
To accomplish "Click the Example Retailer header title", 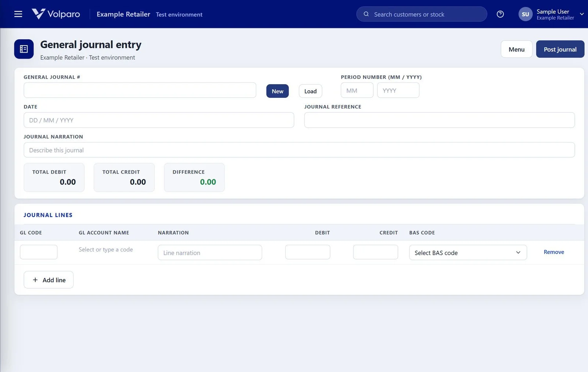I will point(123,14).
